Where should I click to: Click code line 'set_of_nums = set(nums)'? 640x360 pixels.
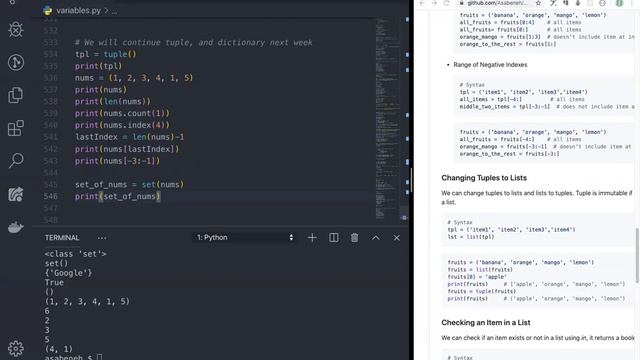pos(129,184)
